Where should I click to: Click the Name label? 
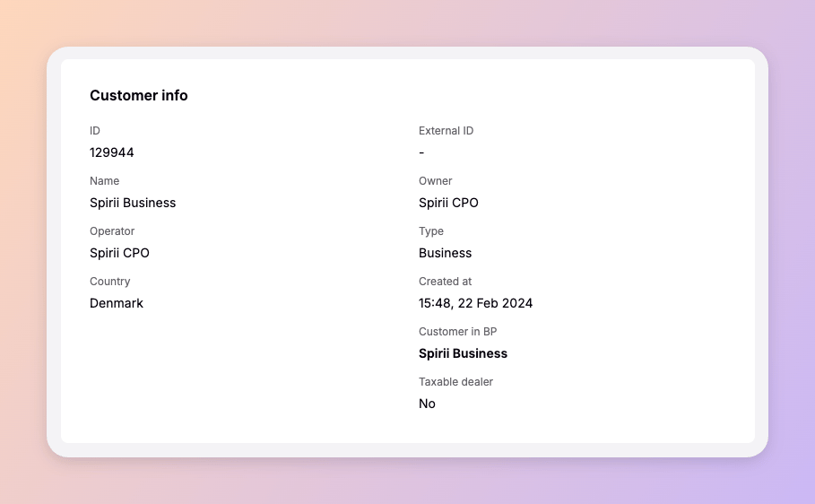[x=105, y=181]
